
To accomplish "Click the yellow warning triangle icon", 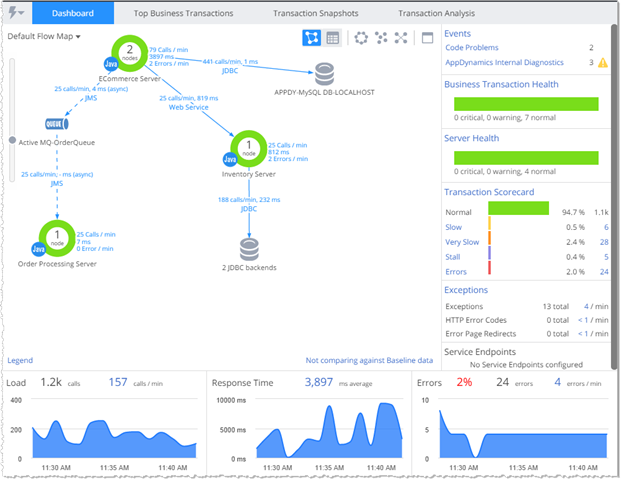I will [603, 62].
